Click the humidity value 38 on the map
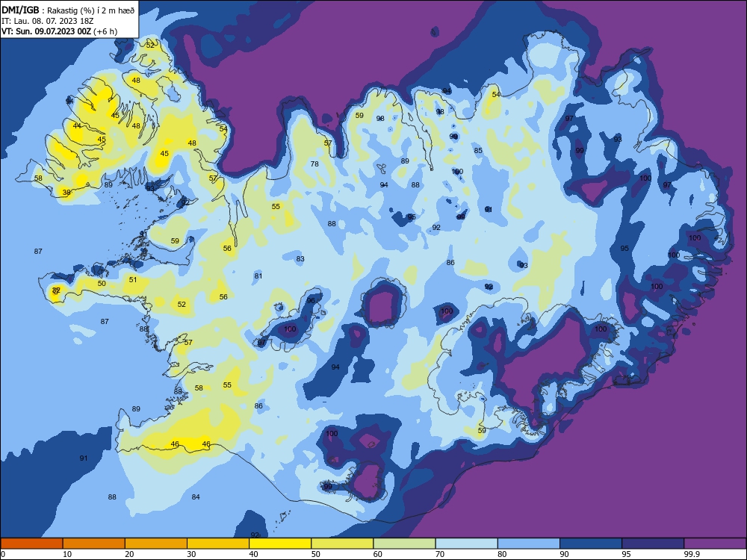This screenshot has width=747, height=560. 66,193
